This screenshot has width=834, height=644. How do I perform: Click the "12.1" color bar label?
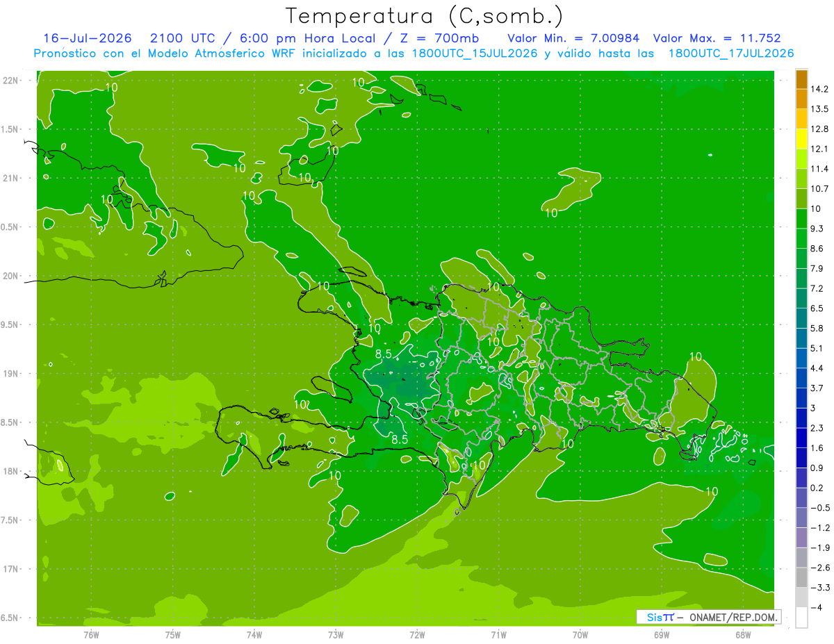point(819,149)
